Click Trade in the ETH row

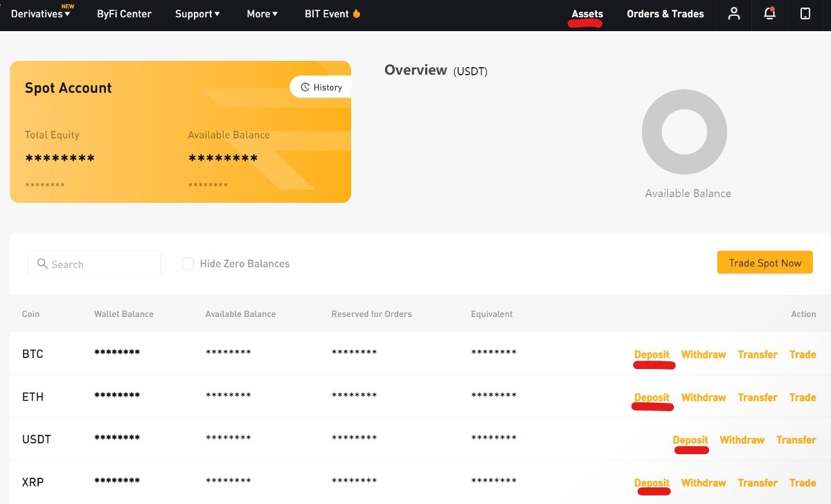click(803, 397)
